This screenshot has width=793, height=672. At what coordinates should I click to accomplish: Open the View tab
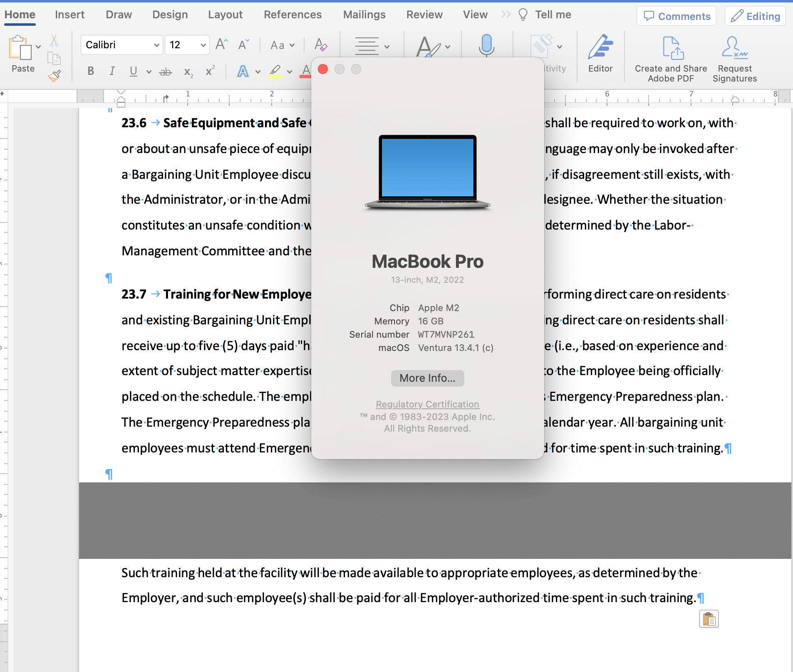[x=475, y=15]
